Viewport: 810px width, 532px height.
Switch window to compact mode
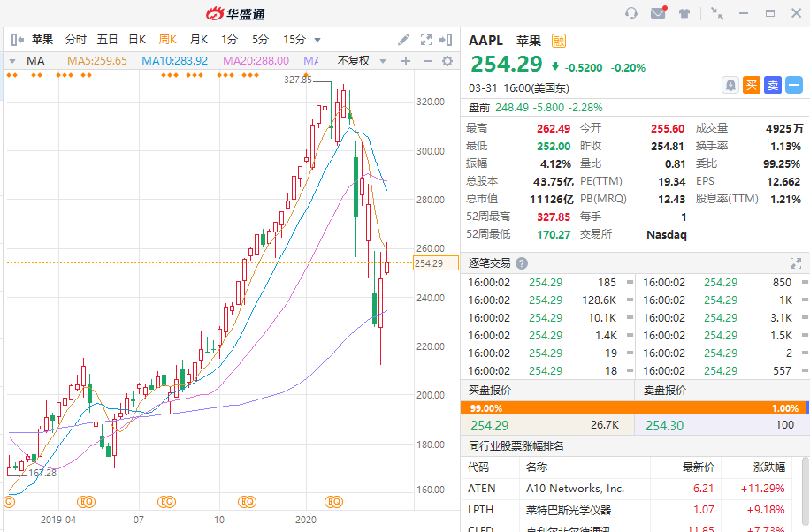click(717, 13)
